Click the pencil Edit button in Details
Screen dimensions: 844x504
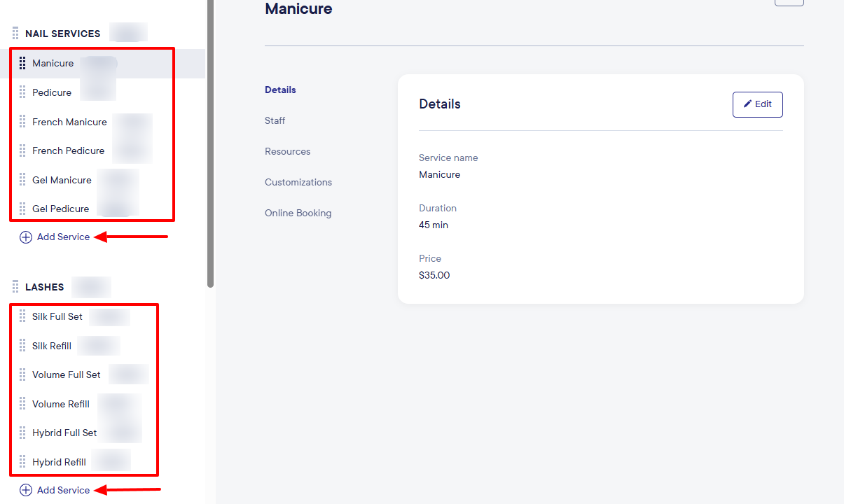(757, 104)
